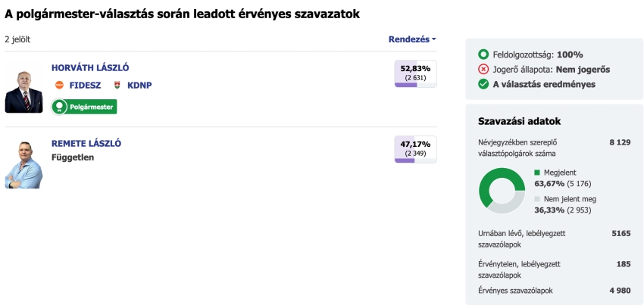The height and width of the screenshot is (308, 644).
Task: Click Remete László's portrait photo
Action: click(x=23, y=164)
